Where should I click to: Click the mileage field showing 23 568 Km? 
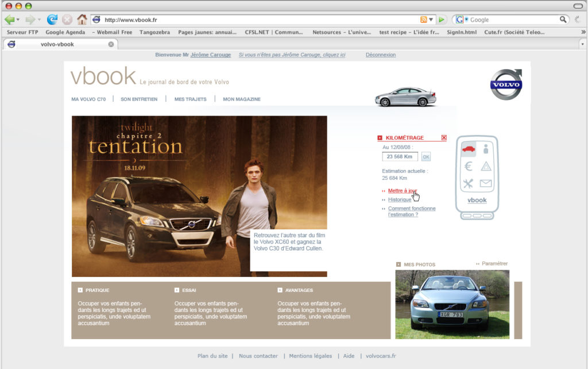400,156
